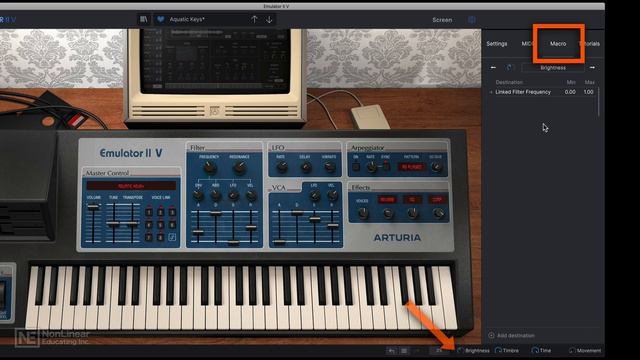Go to next macro with right arrow

coord(592,68)
